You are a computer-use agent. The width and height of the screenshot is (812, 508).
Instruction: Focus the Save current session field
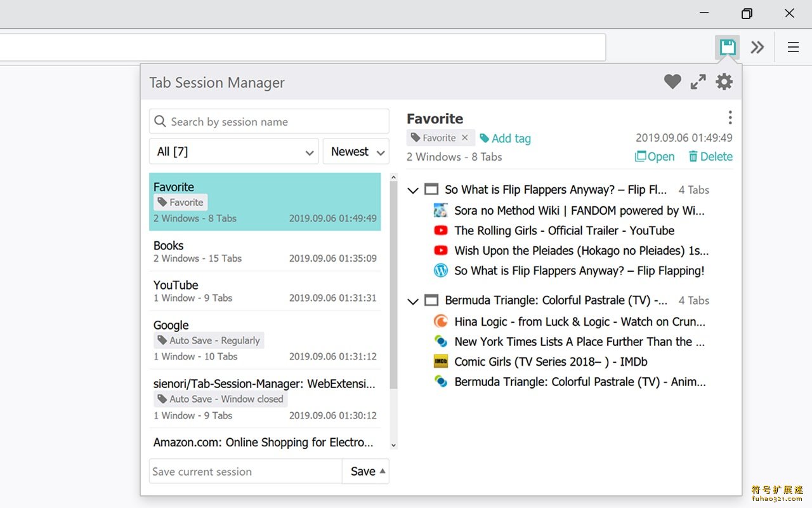(x=246, y=471)
